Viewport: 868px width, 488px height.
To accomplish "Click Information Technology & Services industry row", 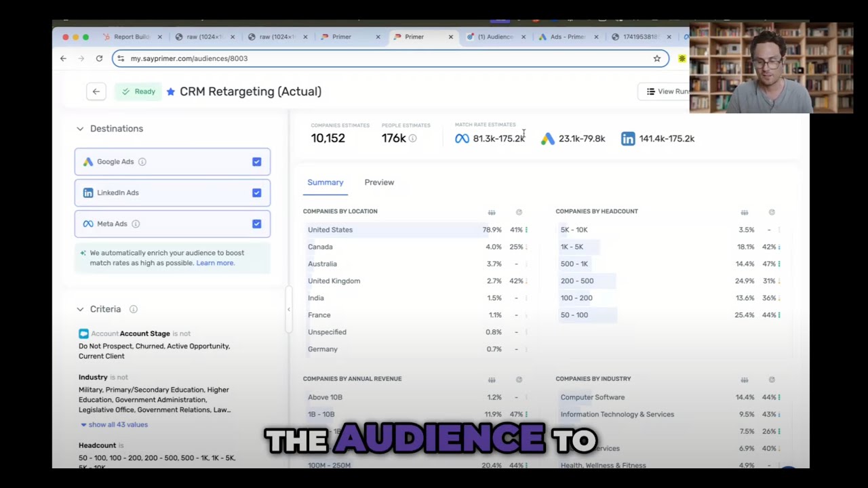I will pyautogui.click(x=669, y=414).
